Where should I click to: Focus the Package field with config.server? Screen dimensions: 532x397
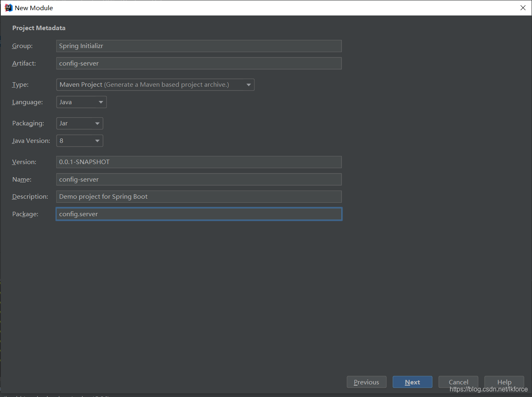199,214
